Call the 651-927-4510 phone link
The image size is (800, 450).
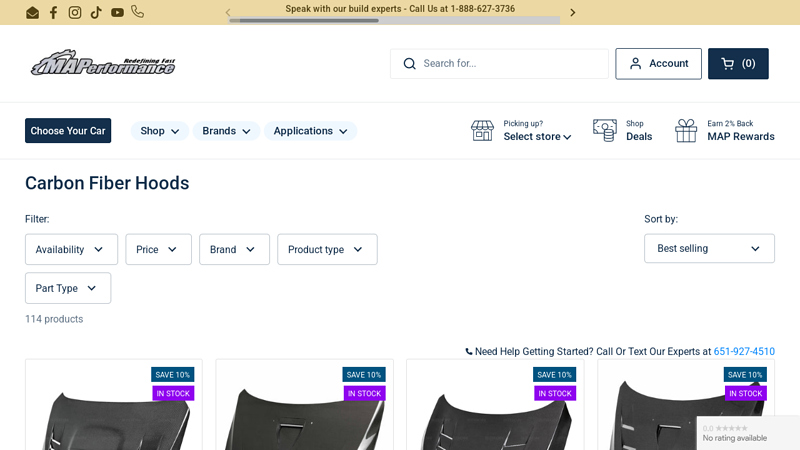tap(743, 352)
